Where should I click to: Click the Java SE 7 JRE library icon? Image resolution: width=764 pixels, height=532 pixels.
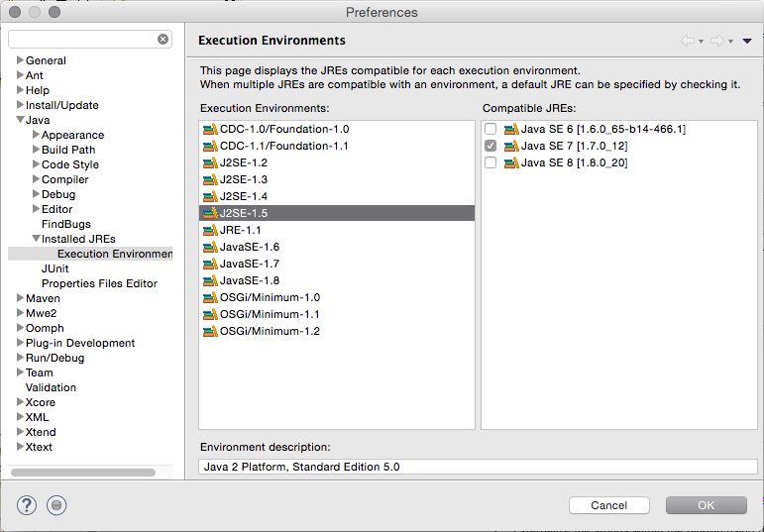click(x=511, y=147)
